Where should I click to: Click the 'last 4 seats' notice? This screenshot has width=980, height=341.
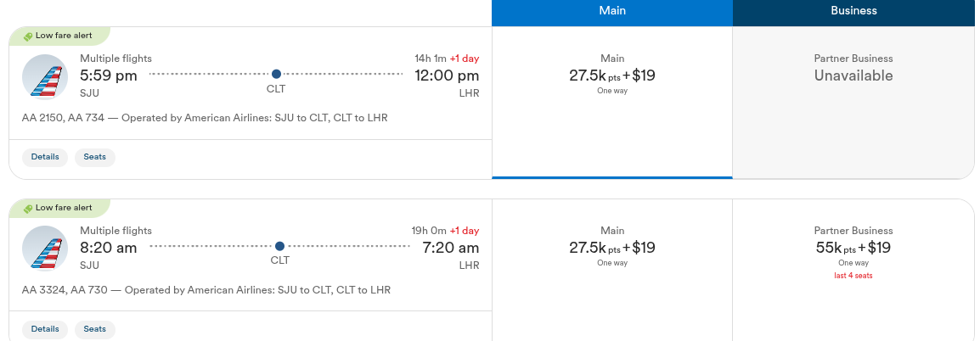pyautogui.click(x=853, y=276)
